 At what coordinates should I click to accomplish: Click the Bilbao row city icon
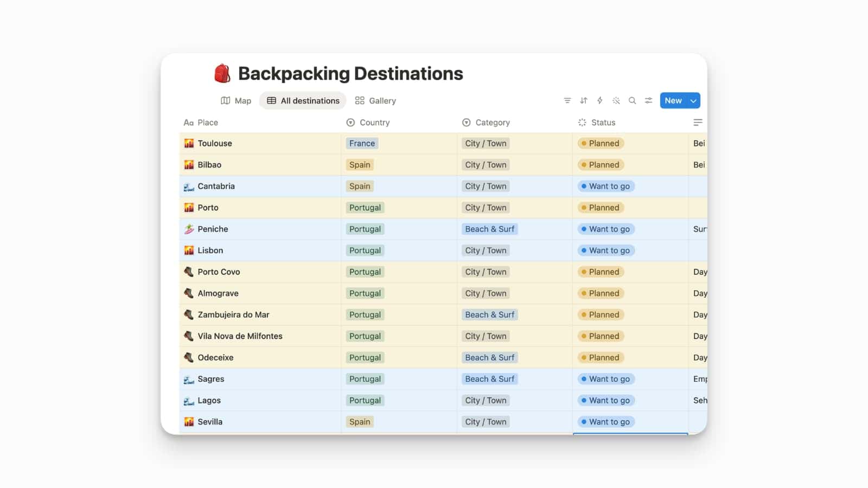189,165
